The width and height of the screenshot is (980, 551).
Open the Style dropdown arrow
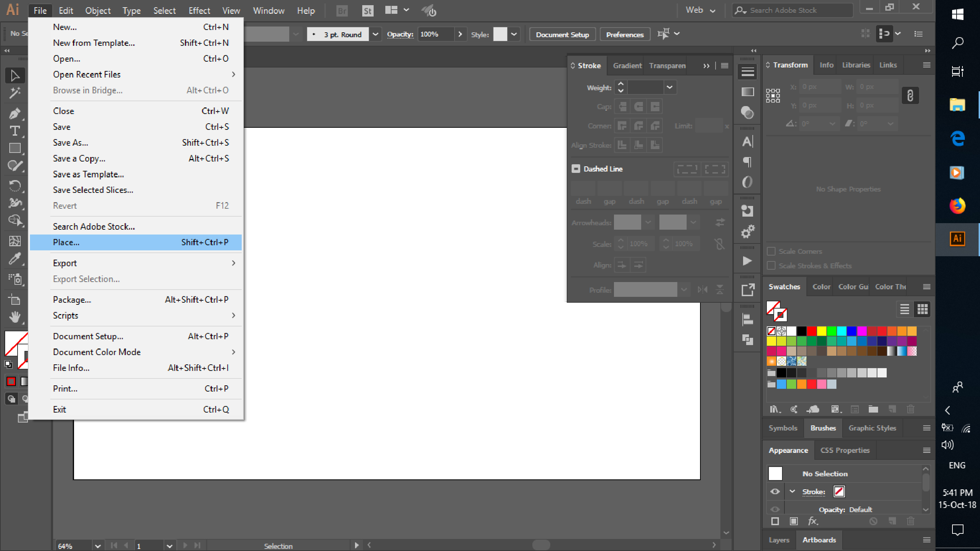[x=514, y=34]
